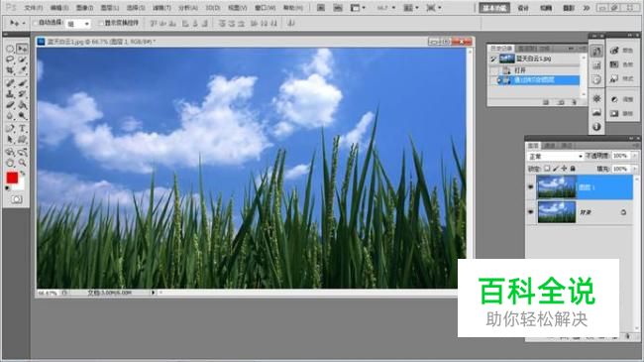Open the 颜色 (Color) panel
The height and width of the screenshot is (362, 644).
pos(621,51)
